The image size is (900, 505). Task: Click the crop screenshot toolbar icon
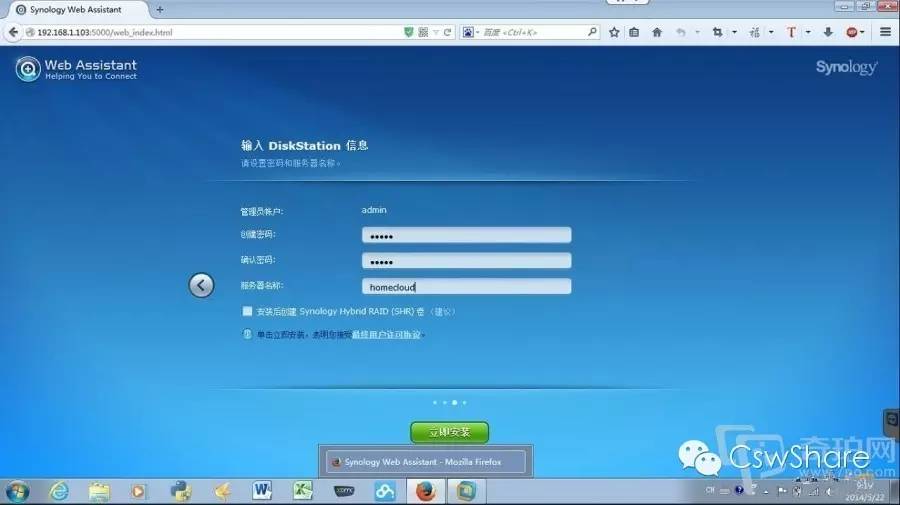pyautogui.click(x=717, y=32)
